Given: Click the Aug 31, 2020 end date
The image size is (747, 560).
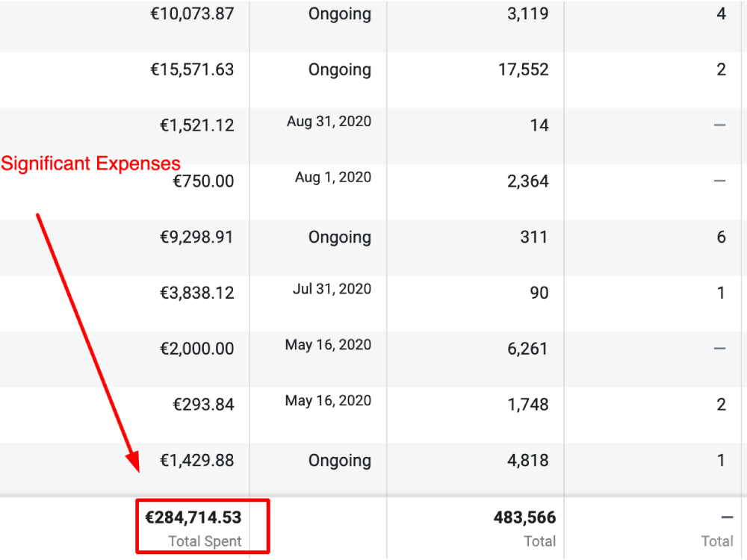Looking at the screenshot, I should 329,121.
